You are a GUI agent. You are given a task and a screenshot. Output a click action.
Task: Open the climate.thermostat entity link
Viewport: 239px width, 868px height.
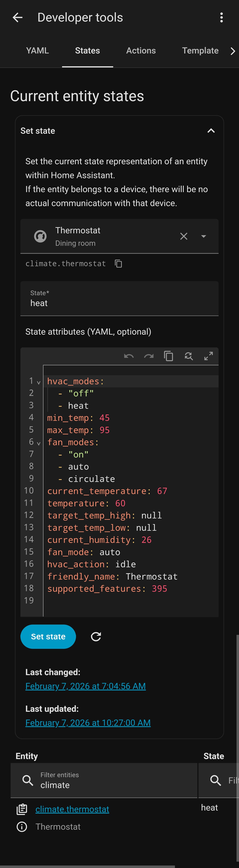(72, 809)
